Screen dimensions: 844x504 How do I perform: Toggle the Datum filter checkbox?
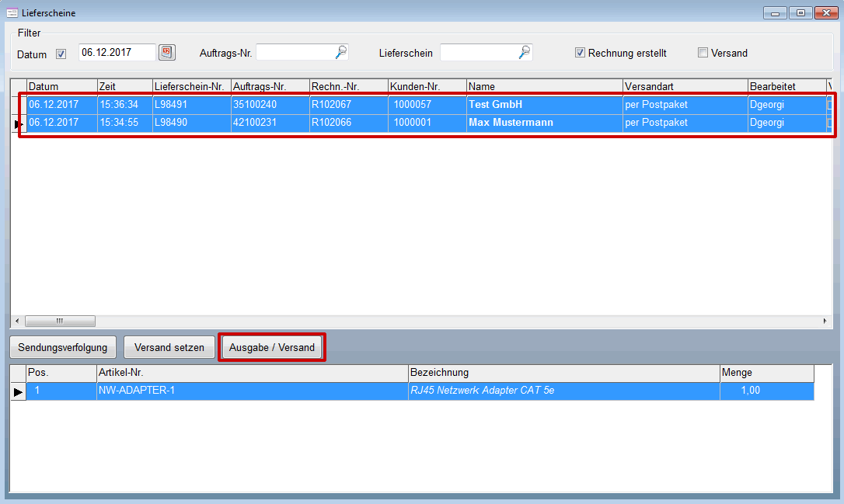tap(61, 54)
